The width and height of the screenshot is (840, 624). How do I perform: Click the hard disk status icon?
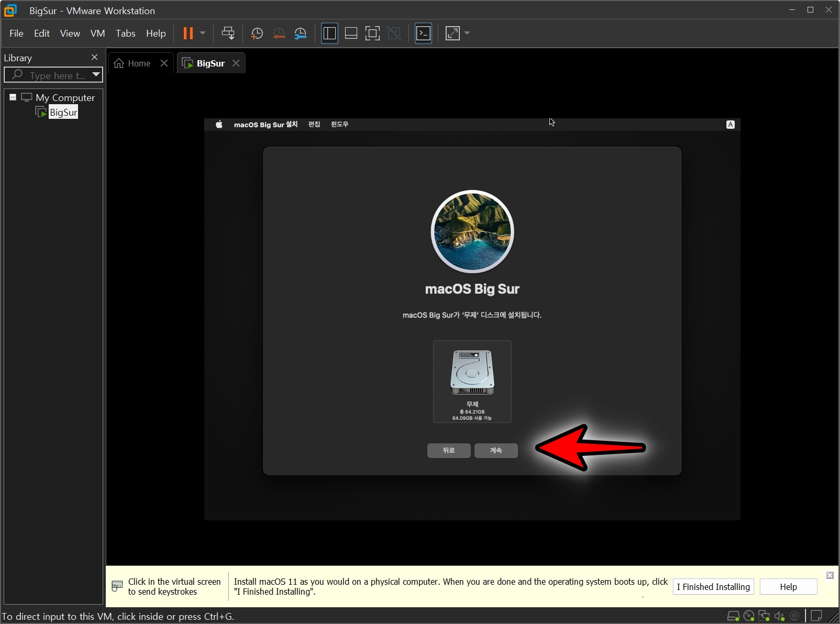pyautogui.click(x=734, y=616)
